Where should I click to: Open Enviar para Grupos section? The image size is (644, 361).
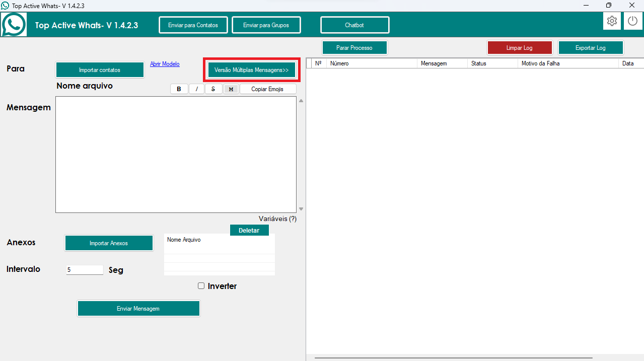click(x=266, y=25)
